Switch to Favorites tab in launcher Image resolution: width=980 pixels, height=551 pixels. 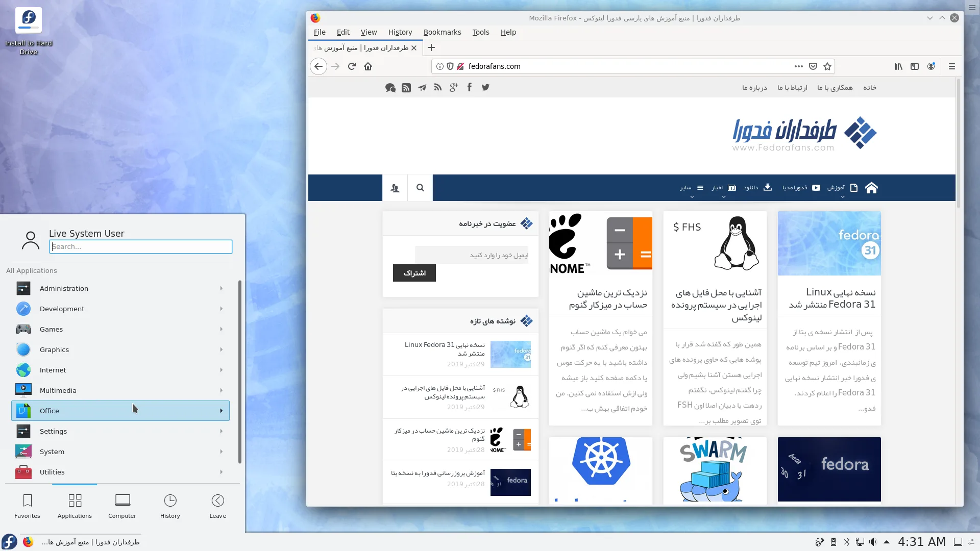(28, 506)
